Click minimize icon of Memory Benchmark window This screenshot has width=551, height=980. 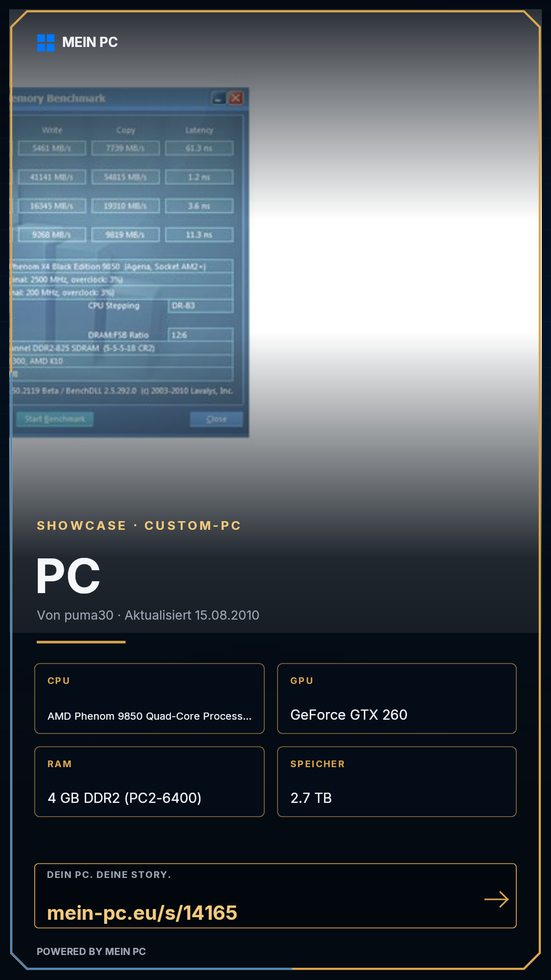(x=219, y=98)
